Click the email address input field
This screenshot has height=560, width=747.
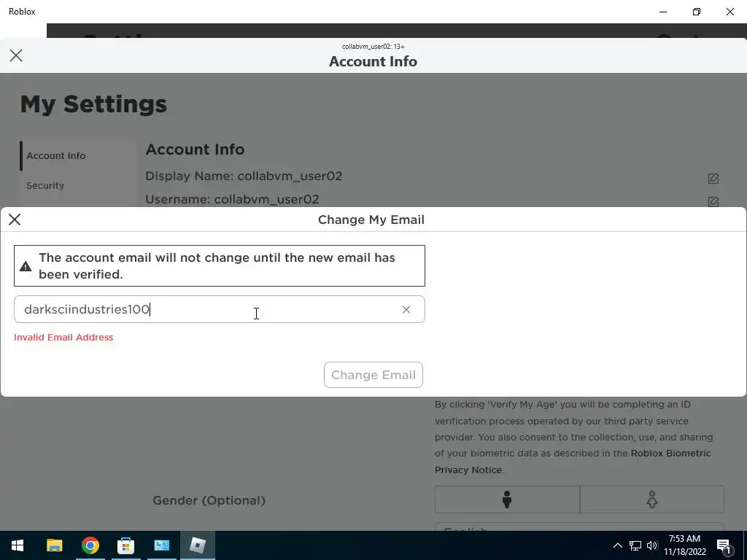219,309
